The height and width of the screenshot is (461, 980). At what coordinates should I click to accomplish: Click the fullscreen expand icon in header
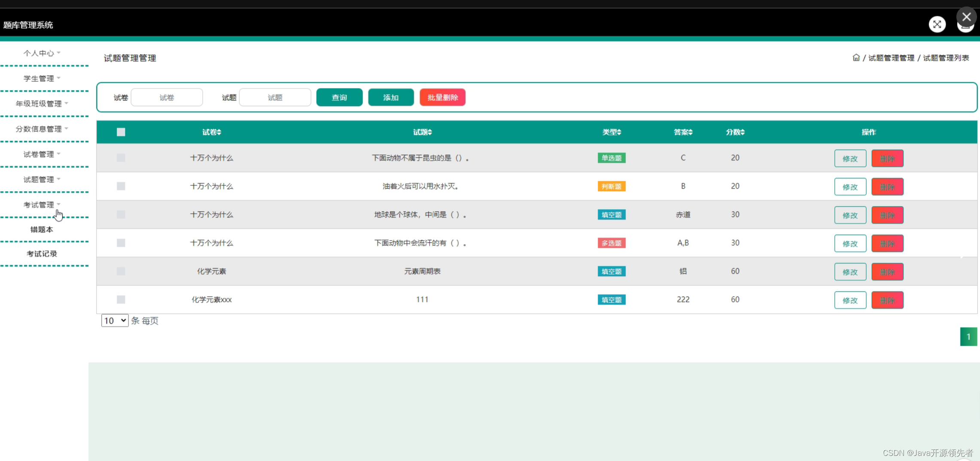pyautogui.click(x=937, y=24)
